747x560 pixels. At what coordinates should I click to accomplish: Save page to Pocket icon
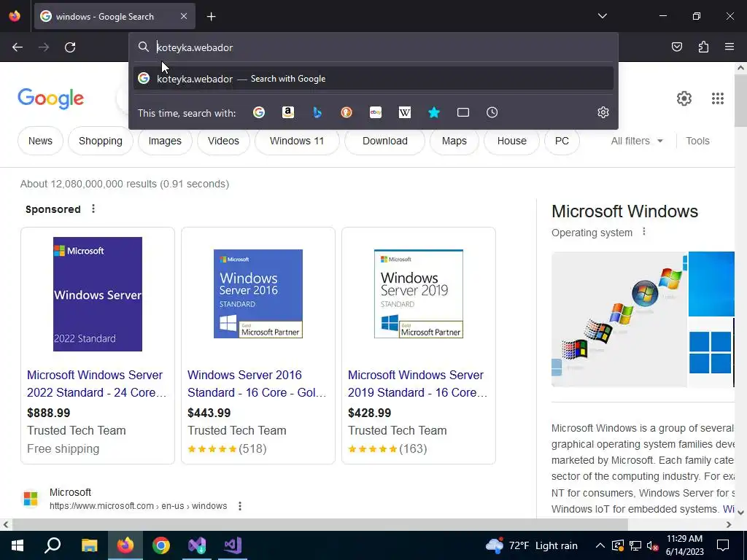tap(676, 47)
